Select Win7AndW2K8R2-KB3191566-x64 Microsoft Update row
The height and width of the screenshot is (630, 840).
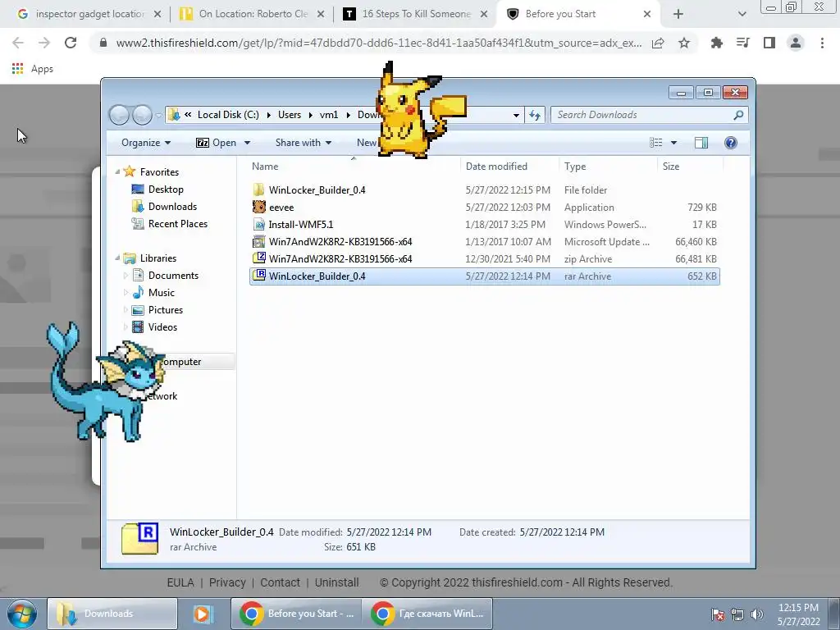click(484, 242)
